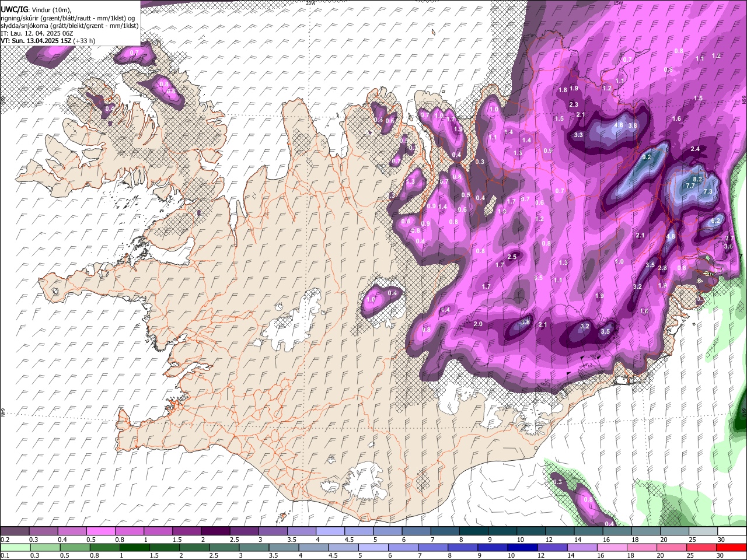Click bottom legend swatch between 10 and 12
747x560 pixels.
tap(522, 547)
